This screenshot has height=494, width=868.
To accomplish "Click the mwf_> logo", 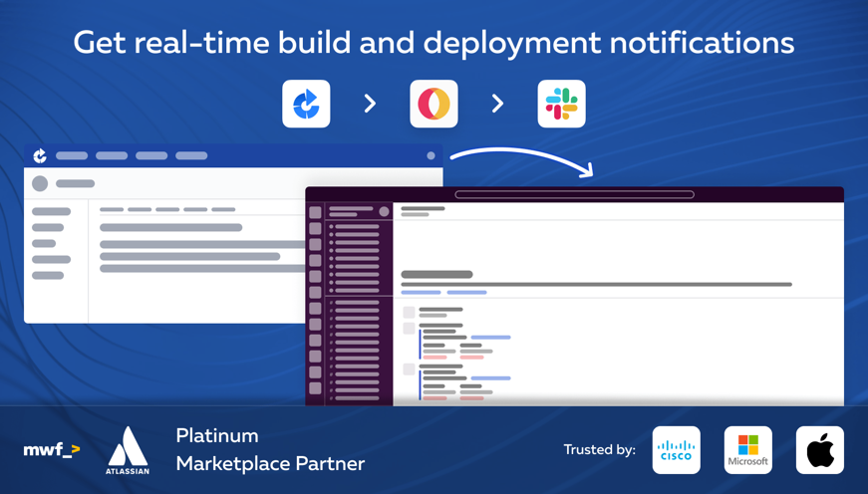I will pos(52,450).
